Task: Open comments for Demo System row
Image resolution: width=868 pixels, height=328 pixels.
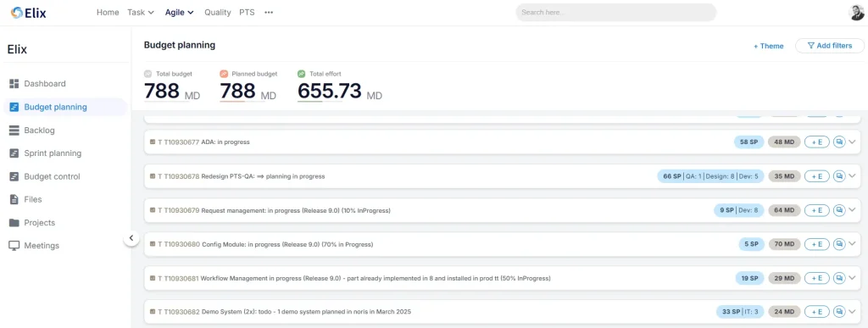Action: 839,312
